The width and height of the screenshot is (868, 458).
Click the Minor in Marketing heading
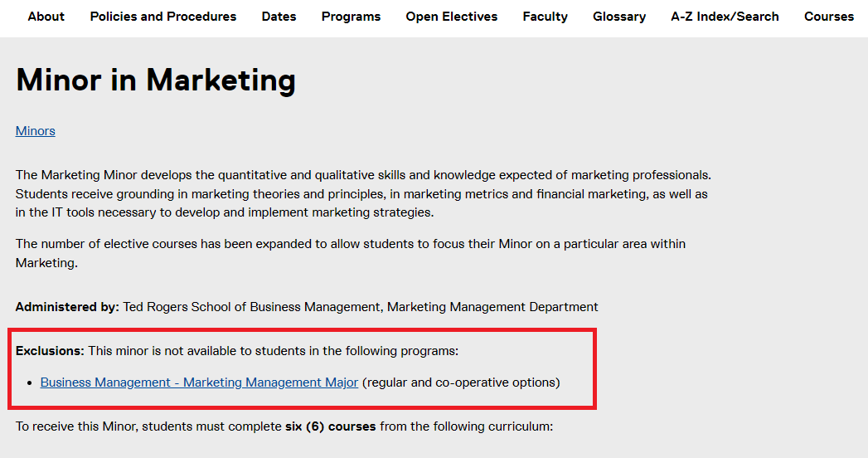[156, 80]
